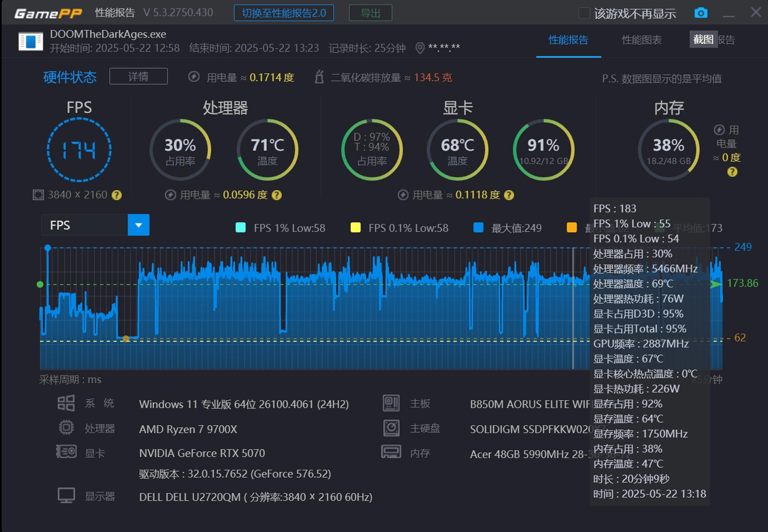Click 'switch to performance report 2.0' button
768x532 pixels.
click(284, 13)
